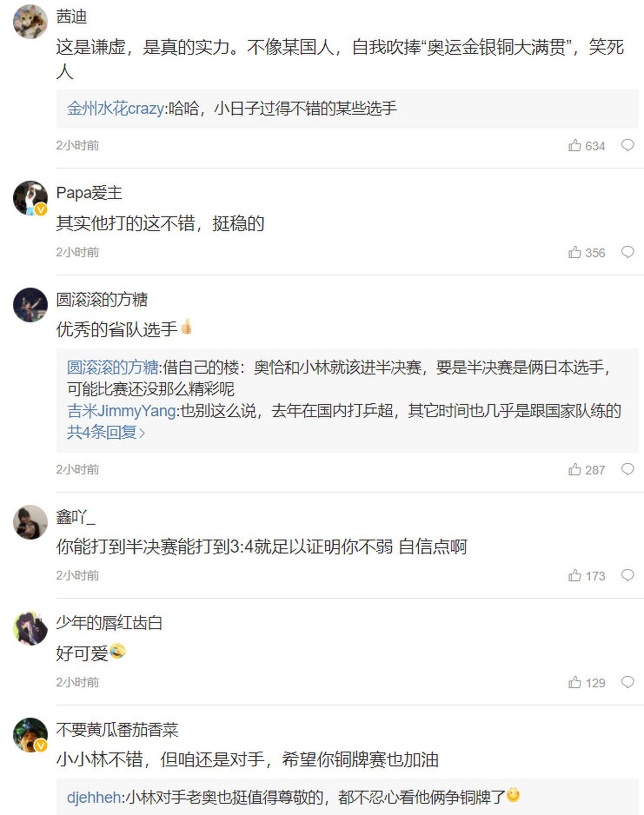Open 鑫吖_ username profile
644x815 pixels.
(x=75, y=517)
